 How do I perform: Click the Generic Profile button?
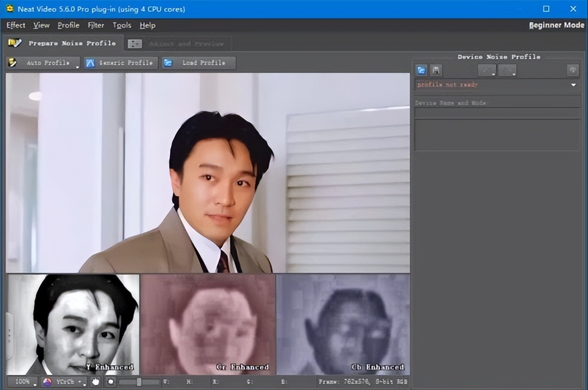(x=121, y=63)
